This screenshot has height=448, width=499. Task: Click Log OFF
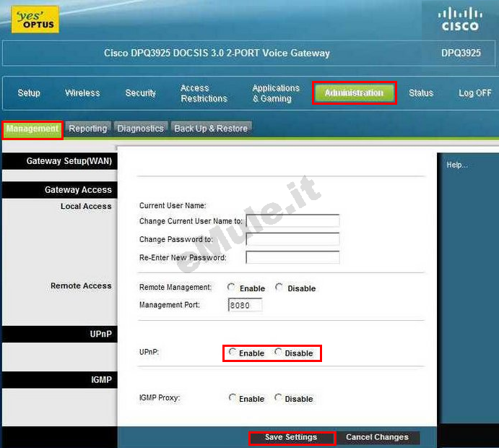point(475,93)
